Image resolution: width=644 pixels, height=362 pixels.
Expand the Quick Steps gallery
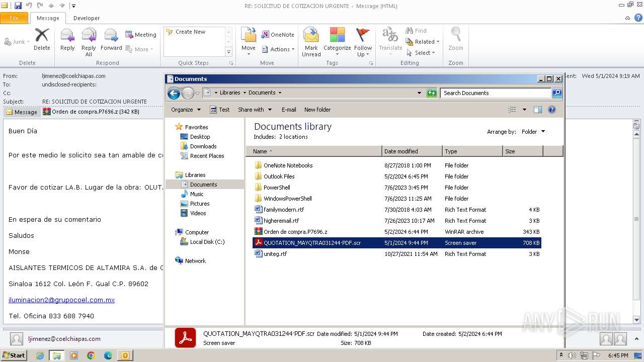pos(228,52)
